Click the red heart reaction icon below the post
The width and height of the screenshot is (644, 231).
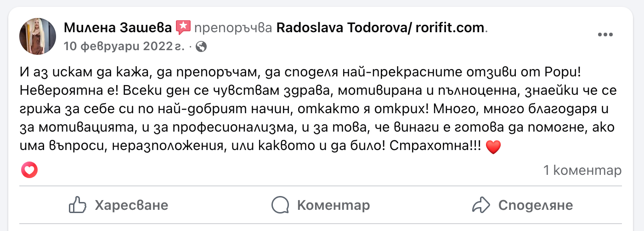[x=29, y=171]
